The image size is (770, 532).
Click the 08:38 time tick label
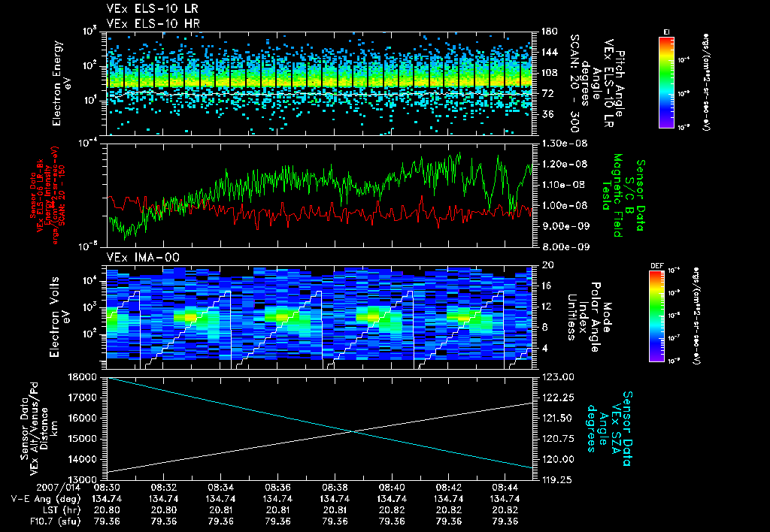(x=335, y=487)
